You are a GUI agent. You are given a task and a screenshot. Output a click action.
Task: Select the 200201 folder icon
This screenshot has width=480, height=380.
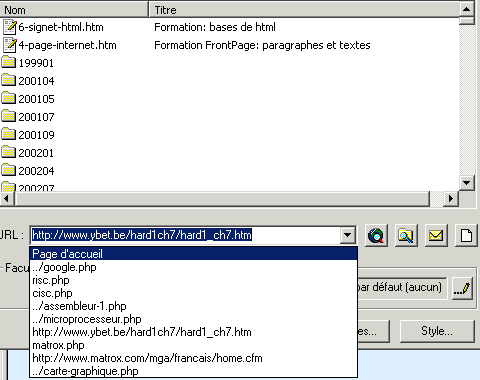(9, 152)
